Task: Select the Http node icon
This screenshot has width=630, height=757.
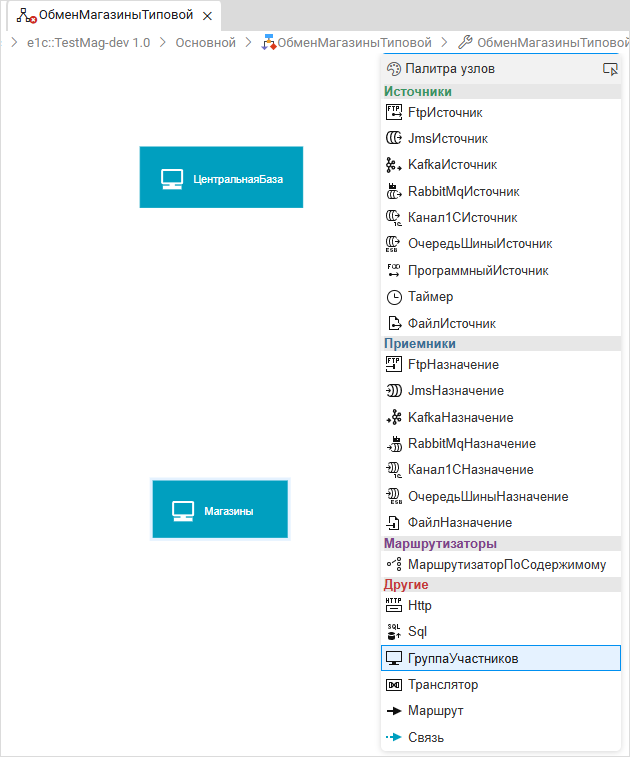Action: pos(393,605)
